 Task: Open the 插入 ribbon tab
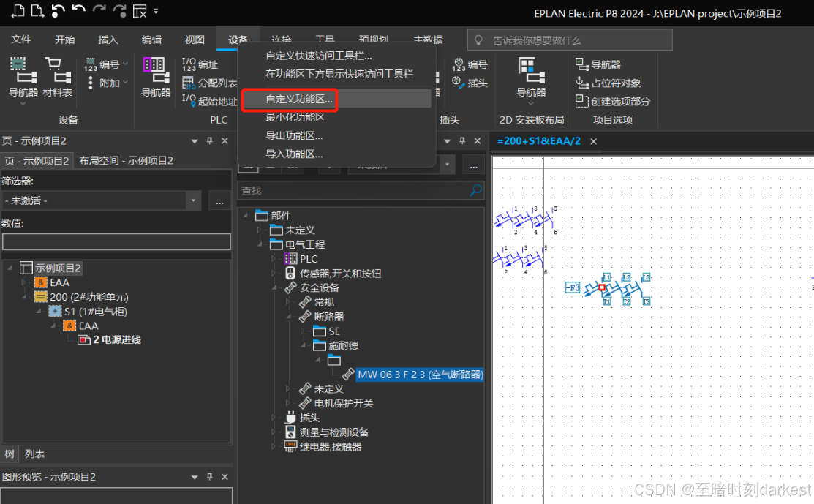[108, 40]
